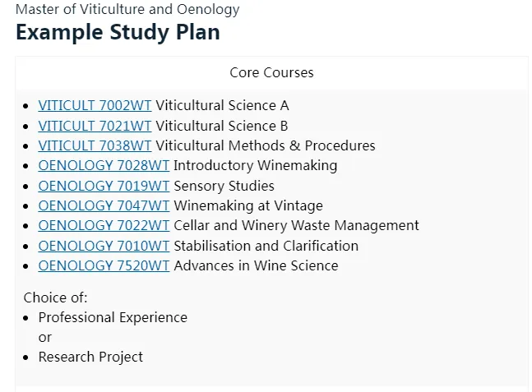
Task: Open the VITICULT 7002WT course link
Action: 95,105
